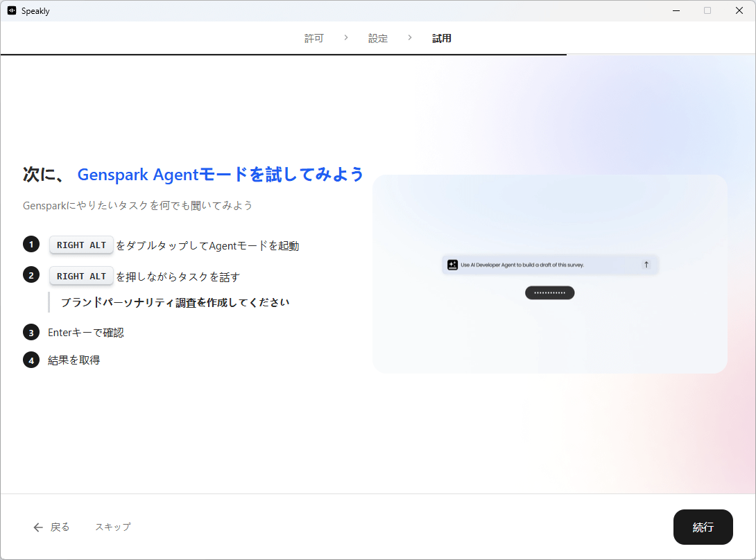Click the RIGHT ALT key badge in step 2
The width and height of the screenshot is (756, 560).
81,276
